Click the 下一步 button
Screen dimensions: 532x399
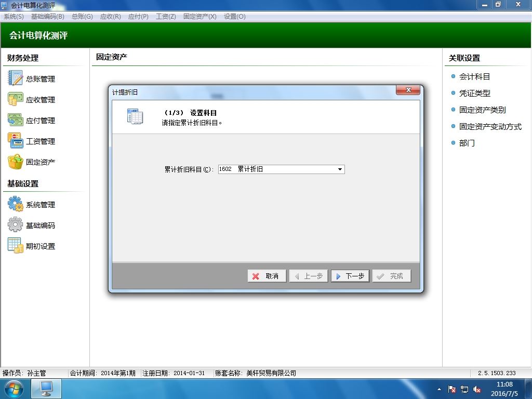coord(350,276)
